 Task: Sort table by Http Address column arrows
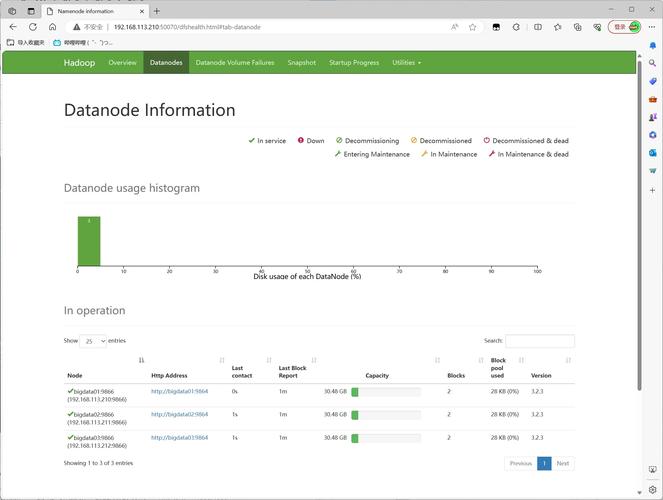(222, 360)
